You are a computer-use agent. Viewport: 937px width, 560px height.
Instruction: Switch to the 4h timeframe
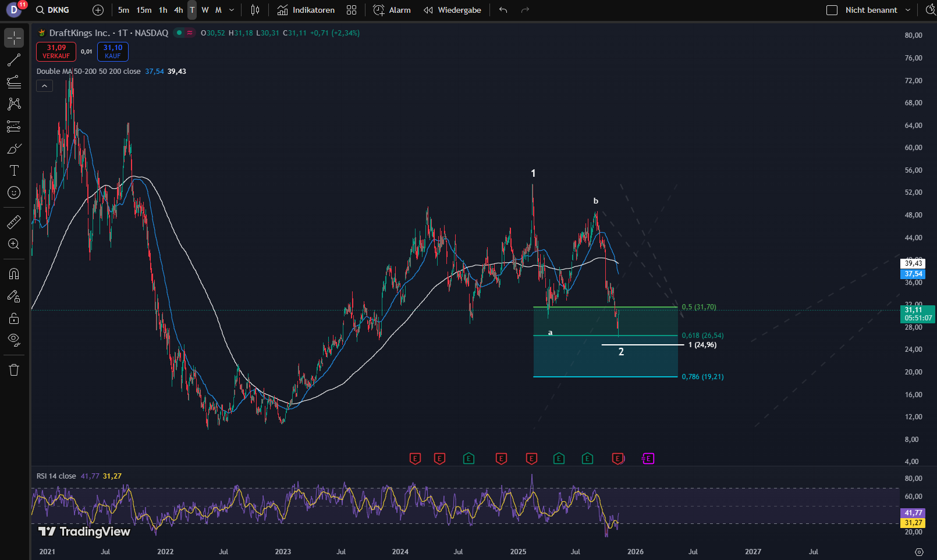[178, 10]
